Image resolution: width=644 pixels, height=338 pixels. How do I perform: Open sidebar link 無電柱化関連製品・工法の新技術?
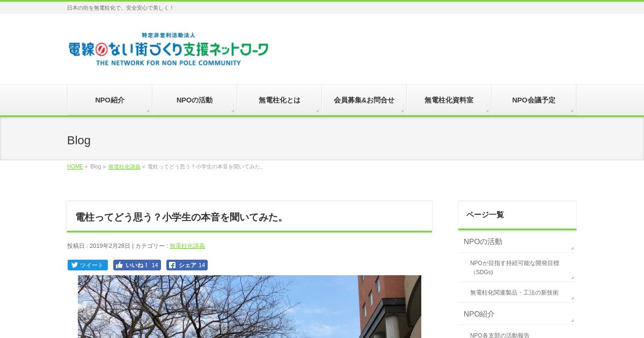517,292
